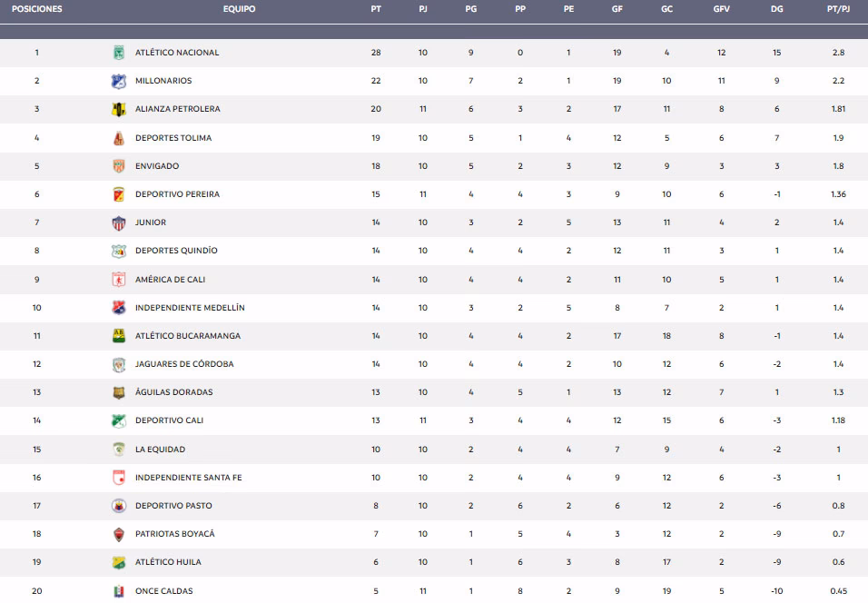Open the Envigado team name link
The image size is (868, 603).
tap(157, 166)
